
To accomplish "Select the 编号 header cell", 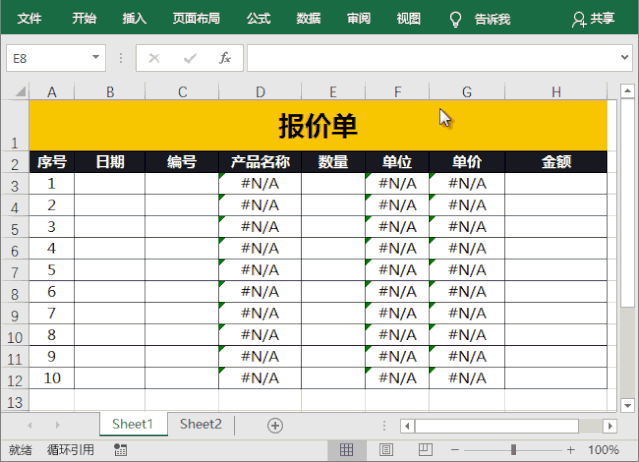I will (x=182, y=162).
